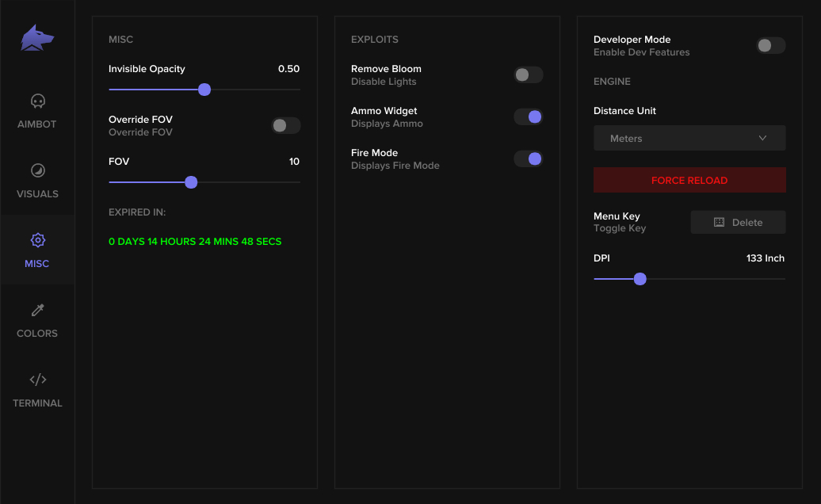This screenshot has height=504, width=821.
Task: Click the VISUALS half-moon icon
Action: 36,170
